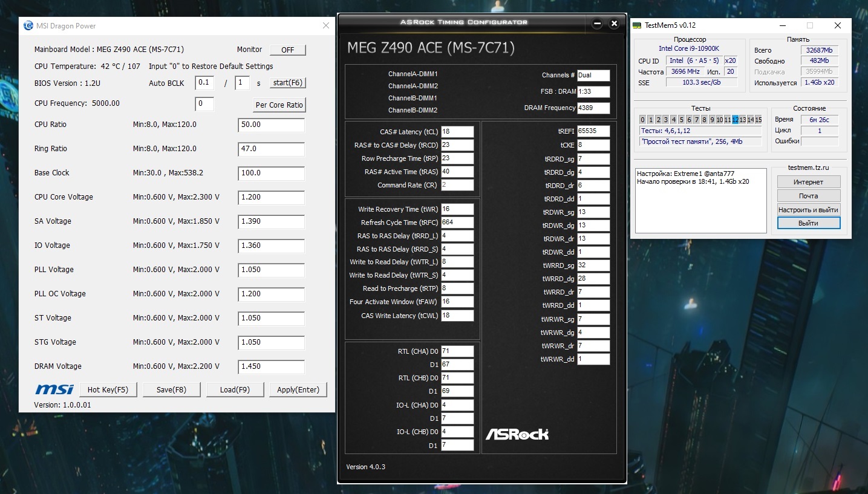Click the Выйти exit button
This screenshot has width=868, height=494.
[x=808, y=223]
